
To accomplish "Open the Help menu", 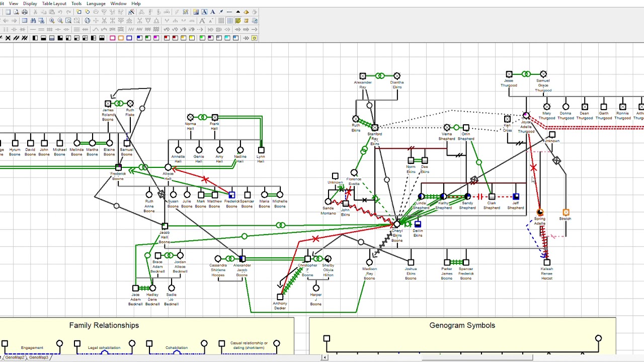I will [x=136, y=4].
